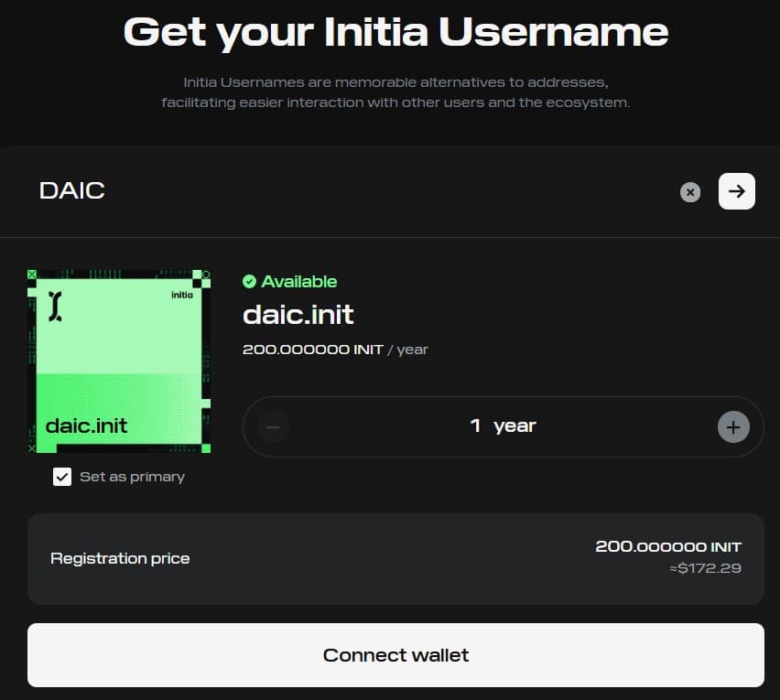Tick the Set as primary checkbox
Screen dimensions: 780x700
point(62,477)
